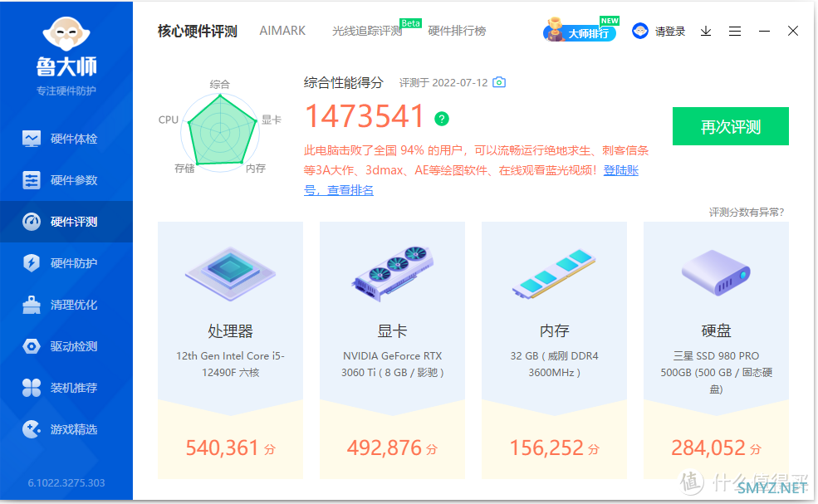Open 硬件参数 in the sidebar

(66, 180)
